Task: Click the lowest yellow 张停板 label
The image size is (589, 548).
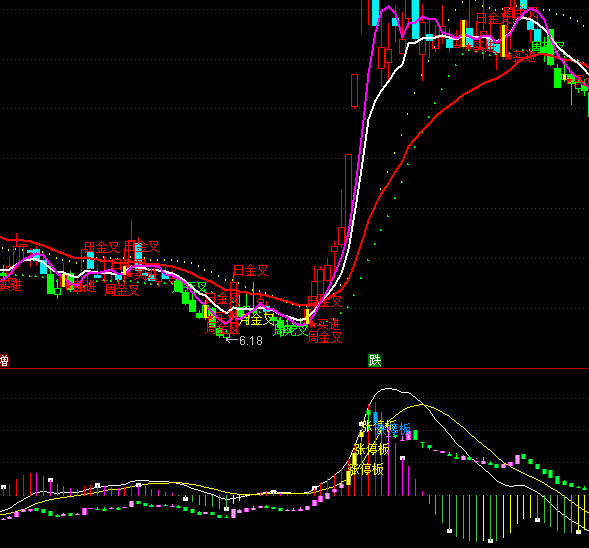Action: pyautogui.click(x=366, y=469)
